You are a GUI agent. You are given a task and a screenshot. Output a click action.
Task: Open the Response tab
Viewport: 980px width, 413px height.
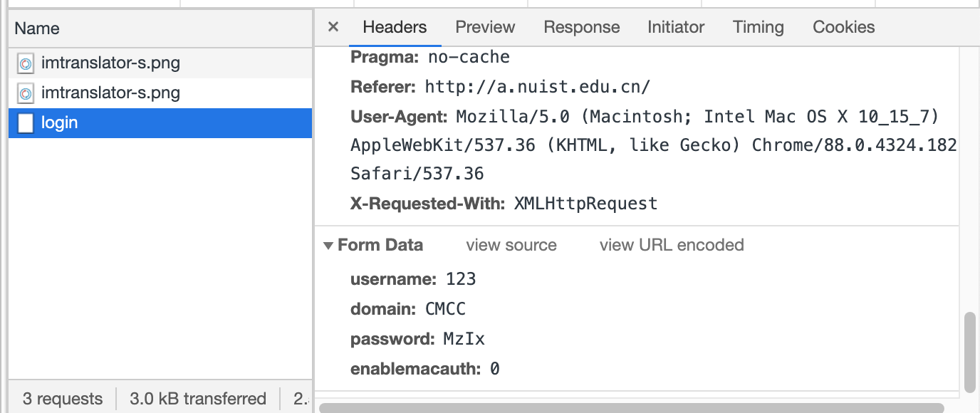pos(581,27)
